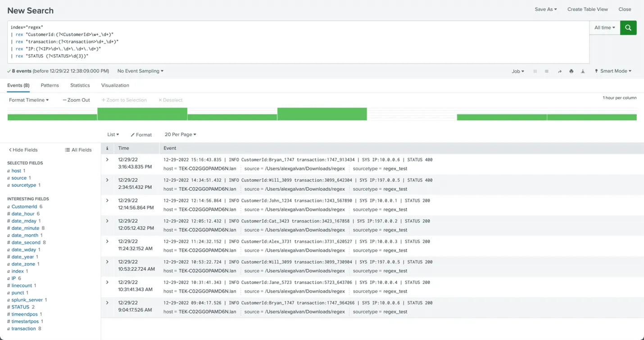Switch to the Patterns tab

[50, 85]
